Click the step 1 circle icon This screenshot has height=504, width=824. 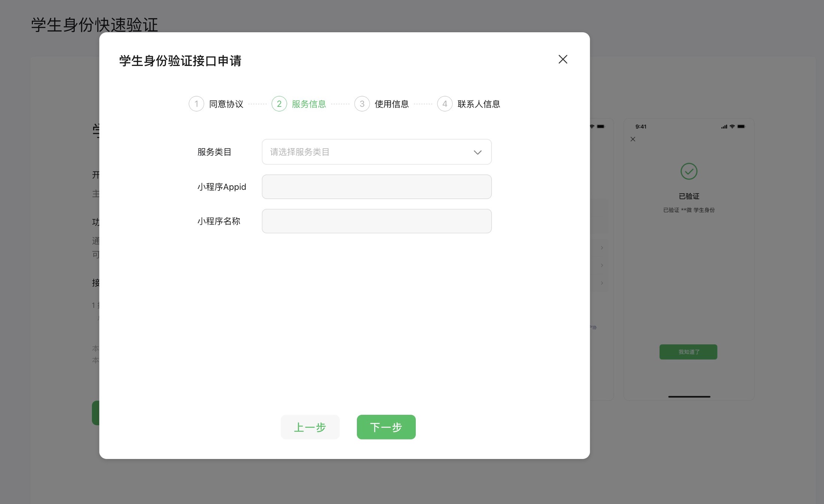pyautogui.click(x=196, y=104)
